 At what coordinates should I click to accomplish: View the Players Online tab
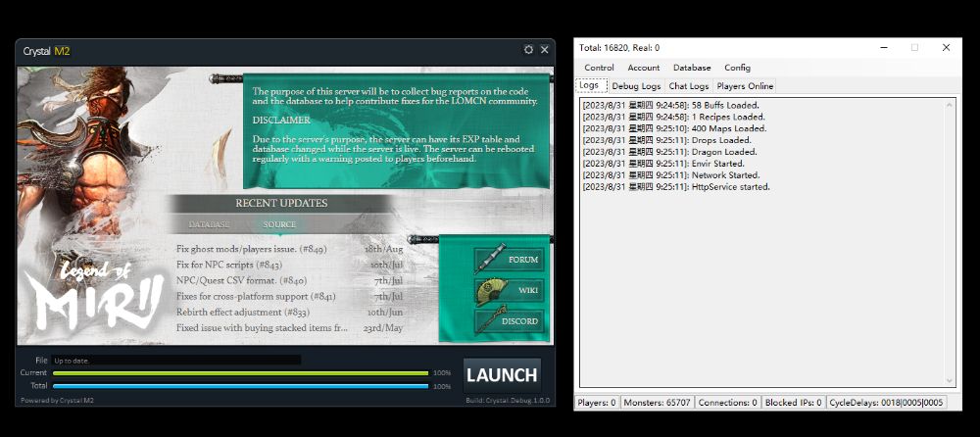pos(745,86)
